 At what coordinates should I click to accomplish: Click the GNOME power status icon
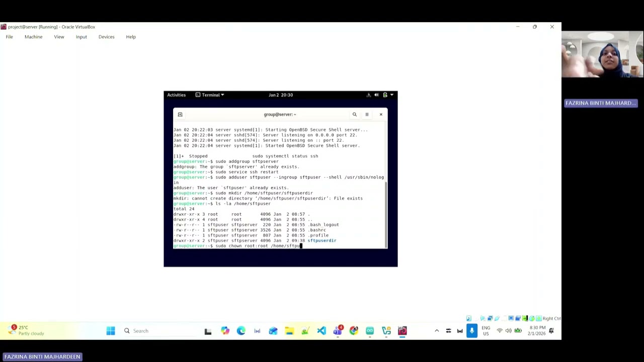(x=385, y=95)
